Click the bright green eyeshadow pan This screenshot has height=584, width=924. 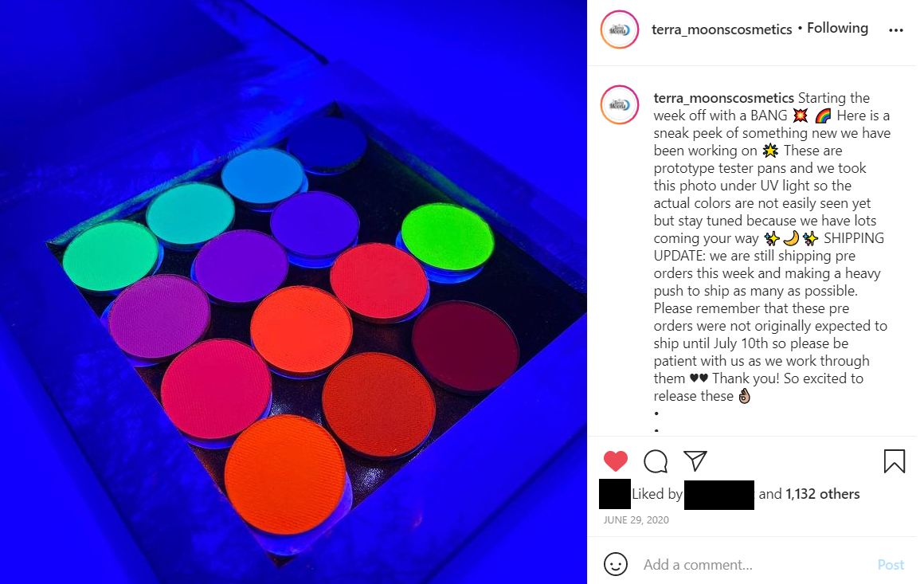pos(448,237)
